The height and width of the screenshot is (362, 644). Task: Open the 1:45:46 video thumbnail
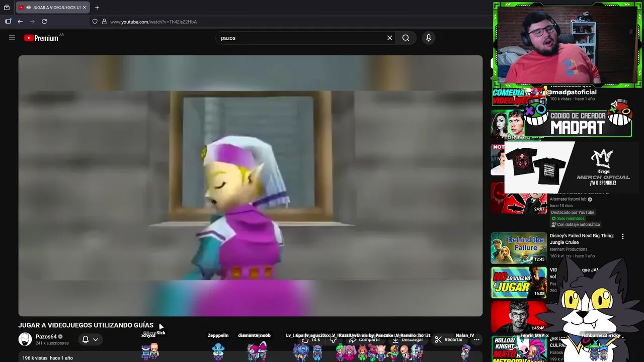(x=519, y=317)
